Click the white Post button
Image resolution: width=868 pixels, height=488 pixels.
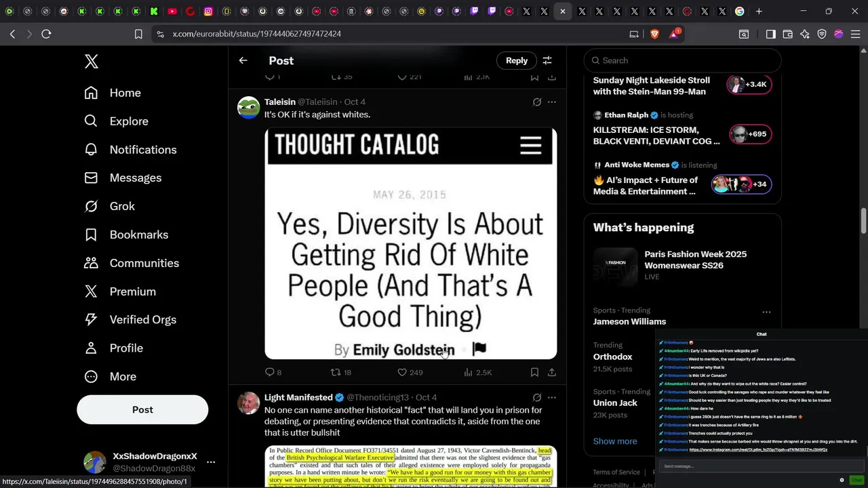[142, 409]
